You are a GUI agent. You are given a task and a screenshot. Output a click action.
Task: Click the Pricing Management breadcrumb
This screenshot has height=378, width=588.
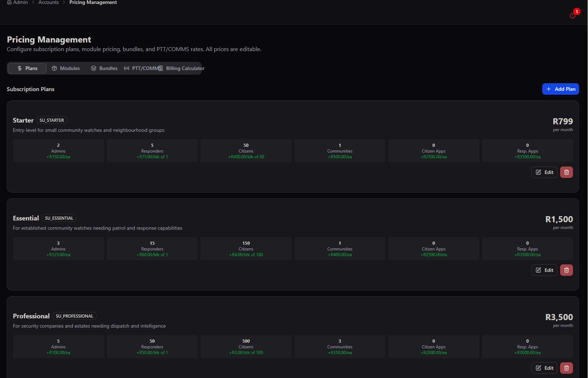pos(93,3)
